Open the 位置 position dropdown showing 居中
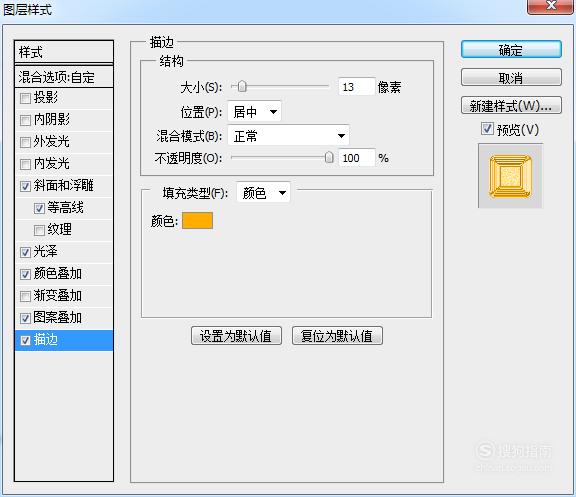Screen dimensions: 576x497 [254, 111]
